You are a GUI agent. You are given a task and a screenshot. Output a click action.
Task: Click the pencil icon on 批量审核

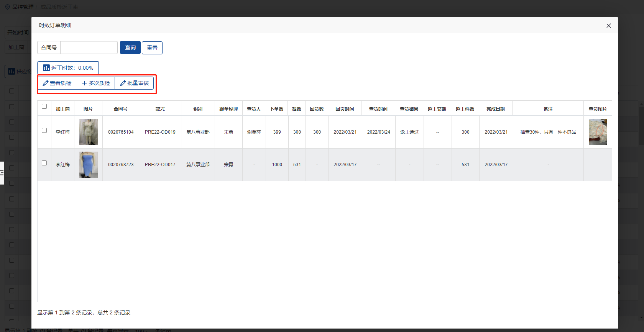(123, 83)
